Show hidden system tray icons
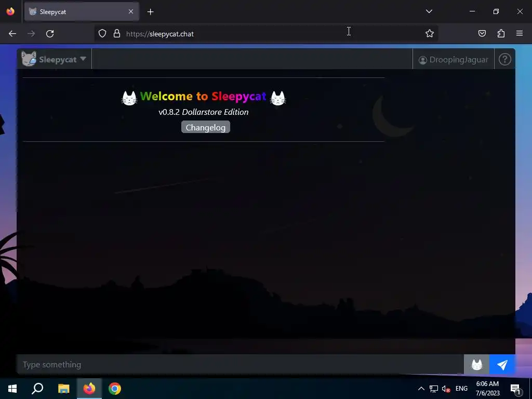This screenshot has height=399, width=532. point(421,389)
